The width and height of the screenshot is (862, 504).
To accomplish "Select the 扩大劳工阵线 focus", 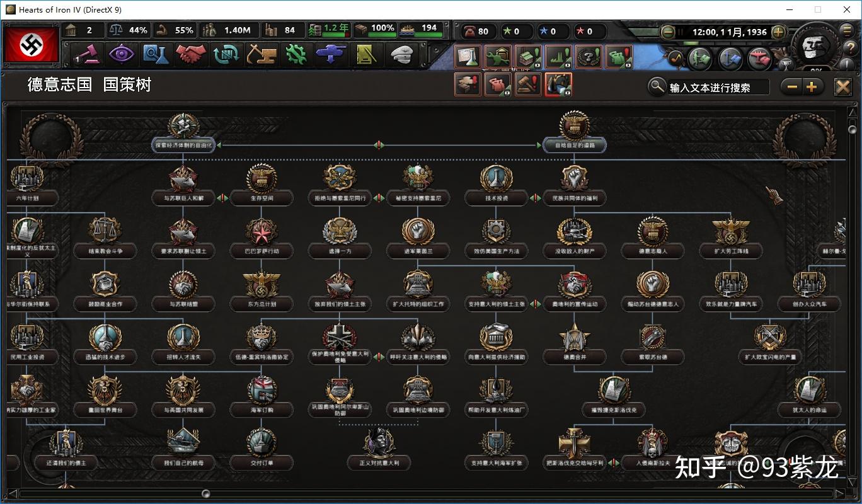I will point(730,239).
